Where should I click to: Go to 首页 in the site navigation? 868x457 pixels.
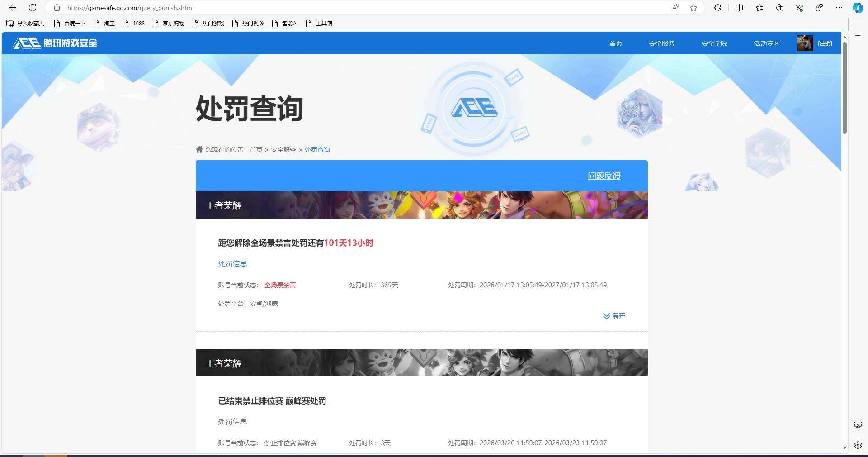(616, 43)
